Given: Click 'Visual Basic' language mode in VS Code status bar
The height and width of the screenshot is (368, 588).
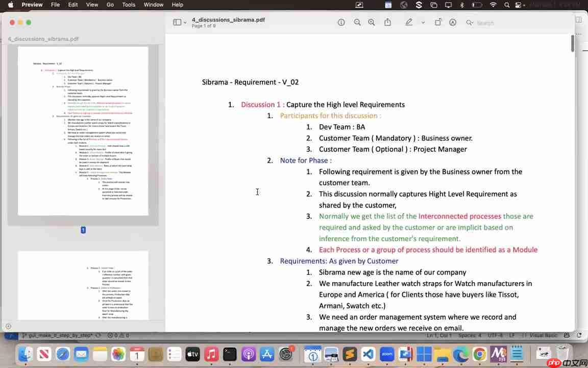Looking at the screenshot, I should click(543, 335).
